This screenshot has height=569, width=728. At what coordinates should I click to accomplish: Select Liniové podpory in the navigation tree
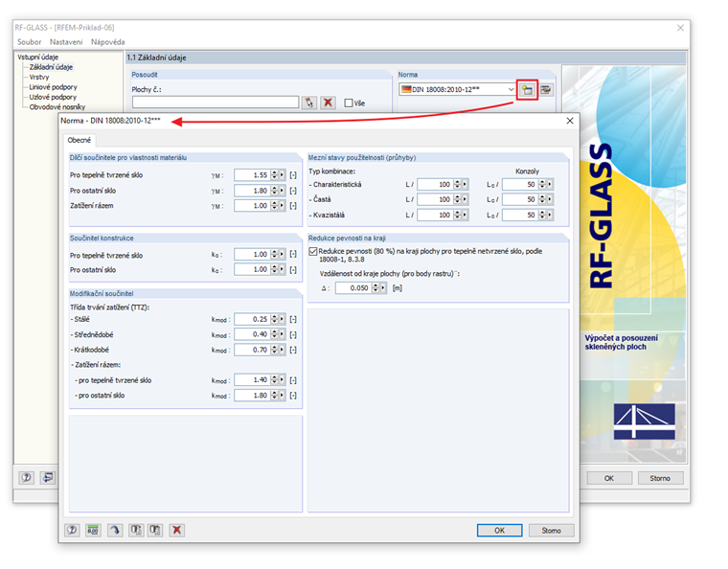pos(54,87)
